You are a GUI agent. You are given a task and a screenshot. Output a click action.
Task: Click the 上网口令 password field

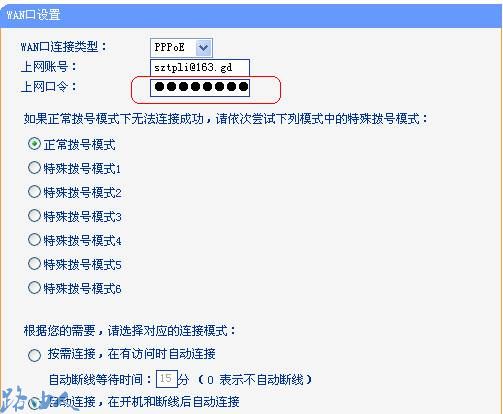point(200,87)
